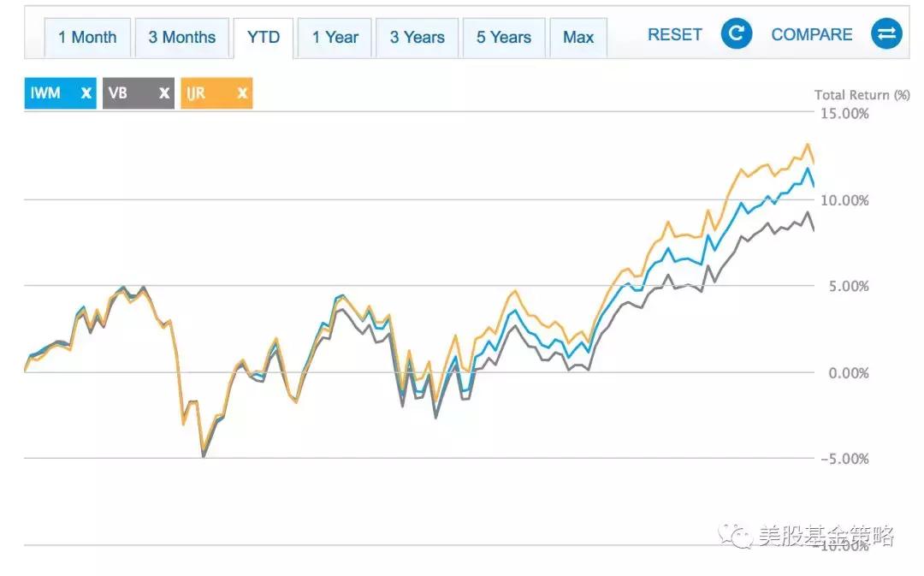Click the orange line's highest peak

pyautogui.click(x=807, y=145)
